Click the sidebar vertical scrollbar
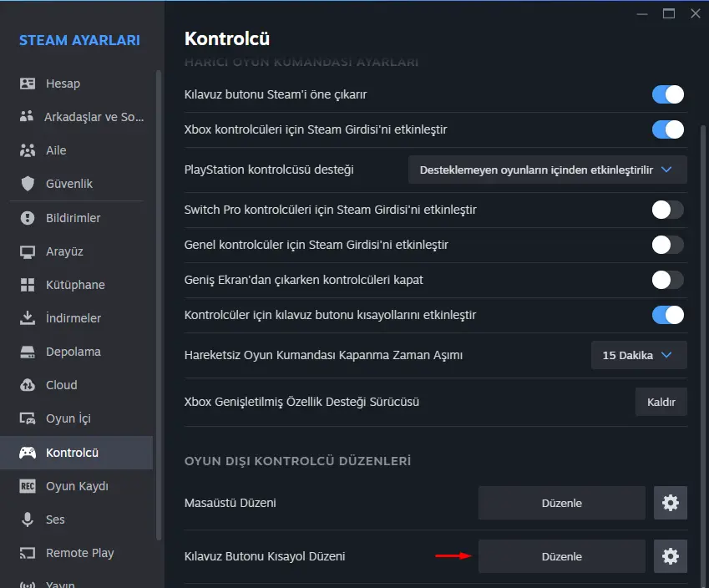Screen dimensions: 709x588 (x=159, y=306)
